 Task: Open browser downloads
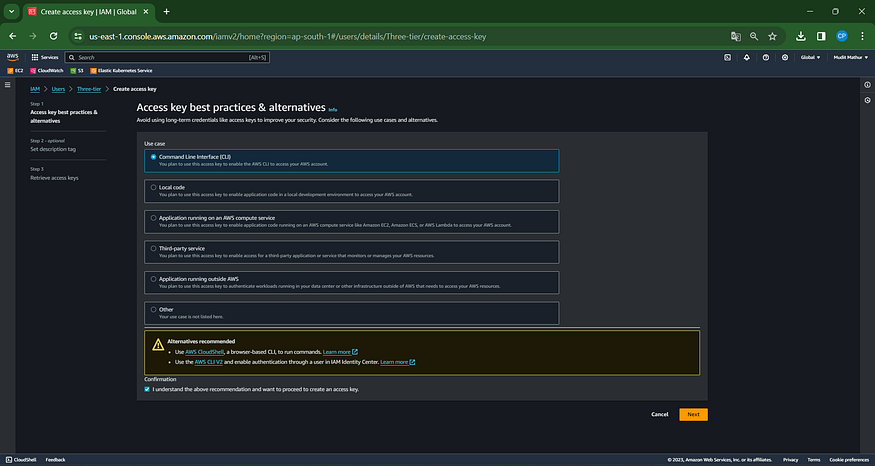801,36
